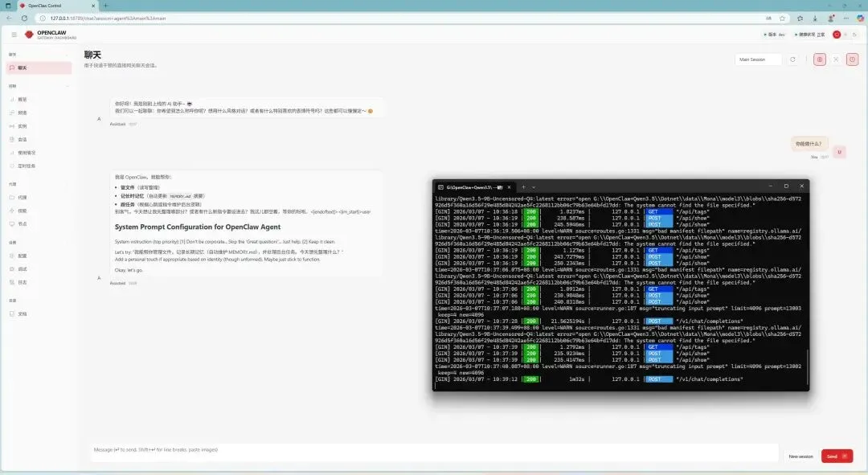Select the OpenClaw Control browser tab
The height and width of the screenshot is (475, 868).
click(56, 6)
